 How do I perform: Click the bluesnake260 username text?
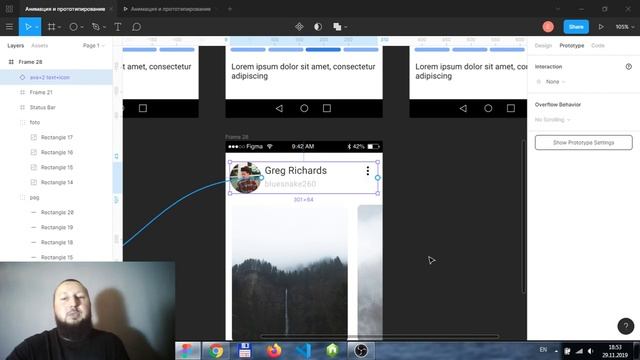tap(290, 184)
